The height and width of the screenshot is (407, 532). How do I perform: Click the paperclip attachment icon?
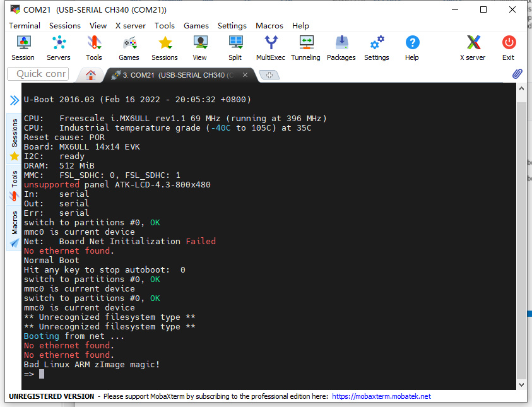tap(517, 74)
